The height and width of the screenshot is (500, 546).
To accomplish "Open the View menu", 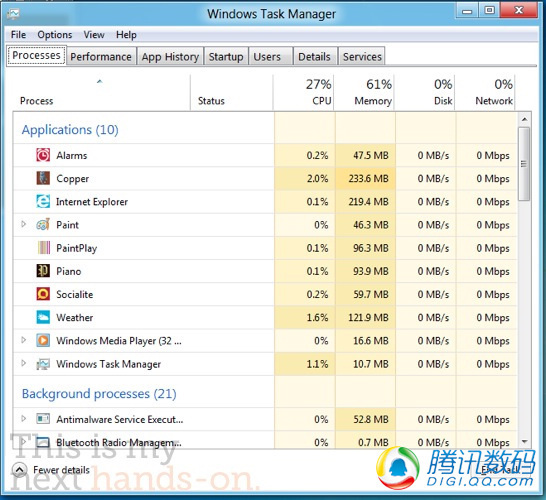I will [x=94, y=35].
